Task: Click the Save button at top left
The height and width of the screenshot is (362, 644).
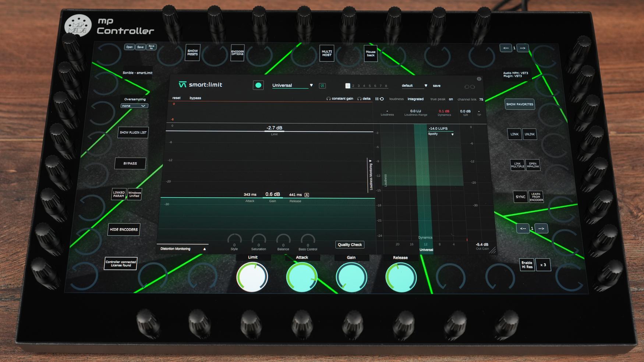Action: pyautogui.click(x=140, y=47)
